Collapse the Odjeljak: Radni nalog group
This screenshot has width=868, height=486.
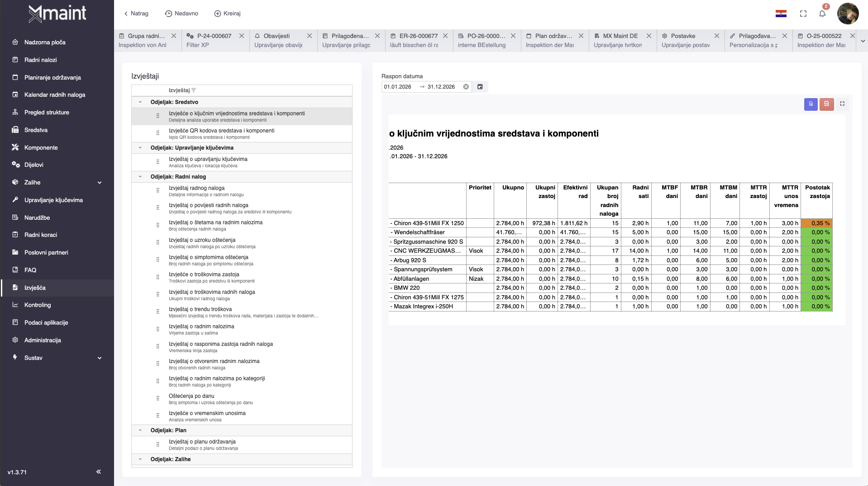(140, 177)
